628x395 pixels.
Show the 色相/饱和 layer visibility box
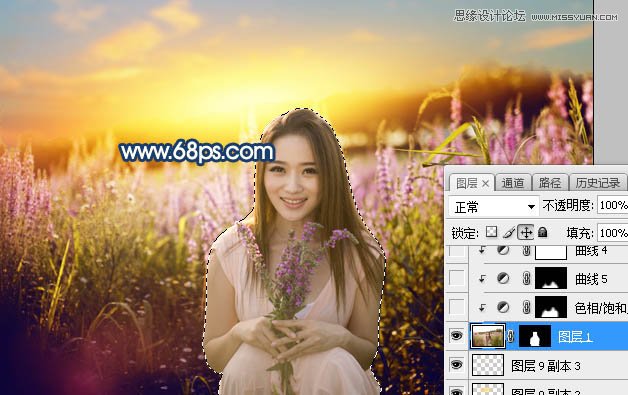point(457,307)
